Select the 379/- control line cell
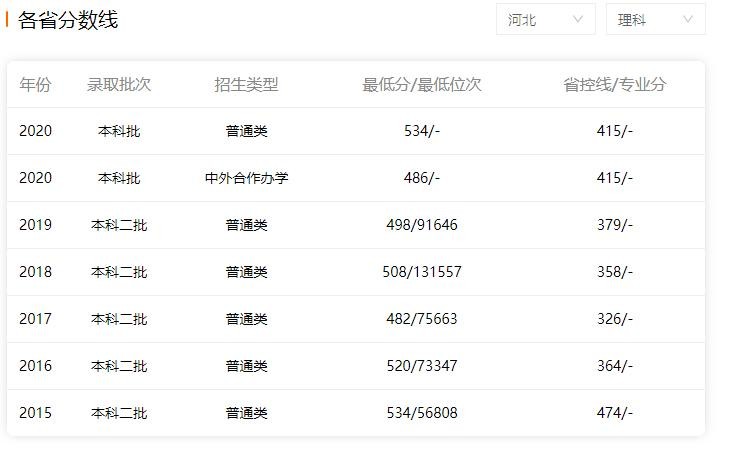 tap(614, 225)
